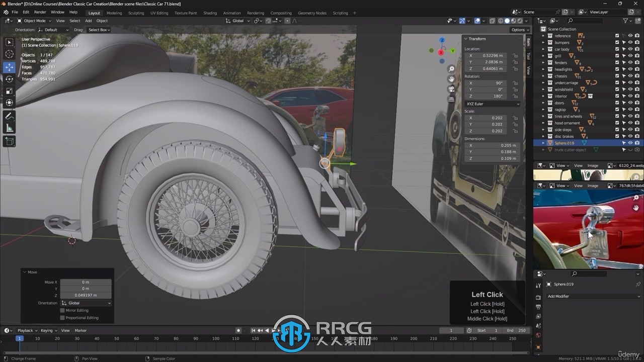Open the File menu

15,12
